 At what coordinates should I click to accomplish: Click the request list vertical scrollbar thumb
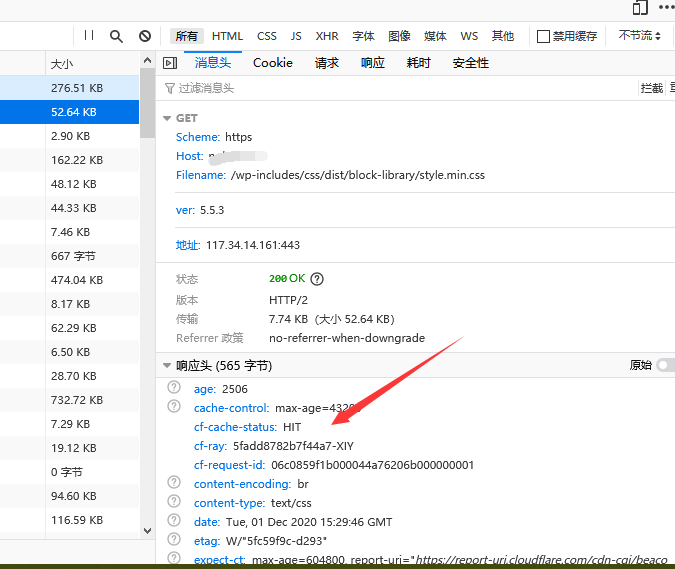pyautogui.click(x=148, y=102)
